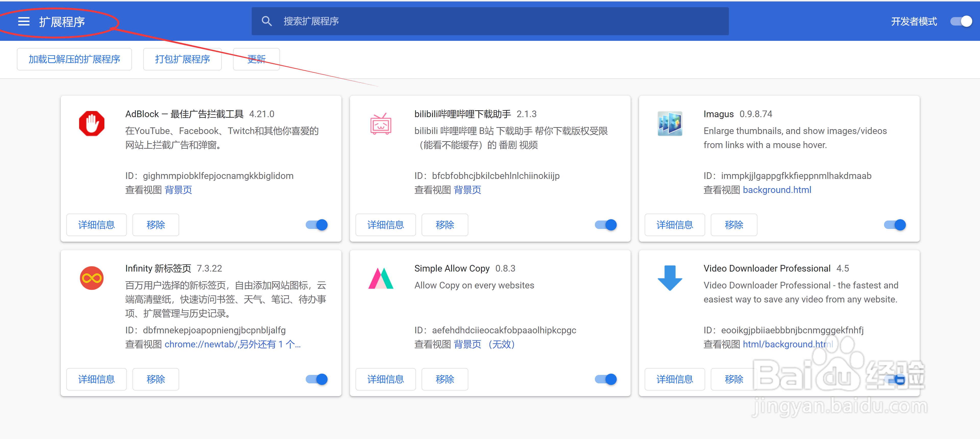Open 详细信息 for AdBlock
980x439 pixels.
[96, 225]
